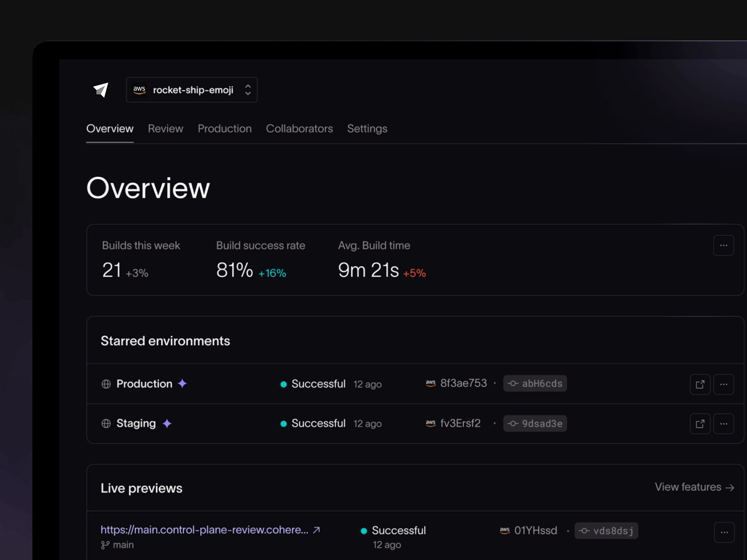The height and width of the screenshot is (560, 747).
Task: Switch to the Overview tab
Action: click(x=110, y=128)
